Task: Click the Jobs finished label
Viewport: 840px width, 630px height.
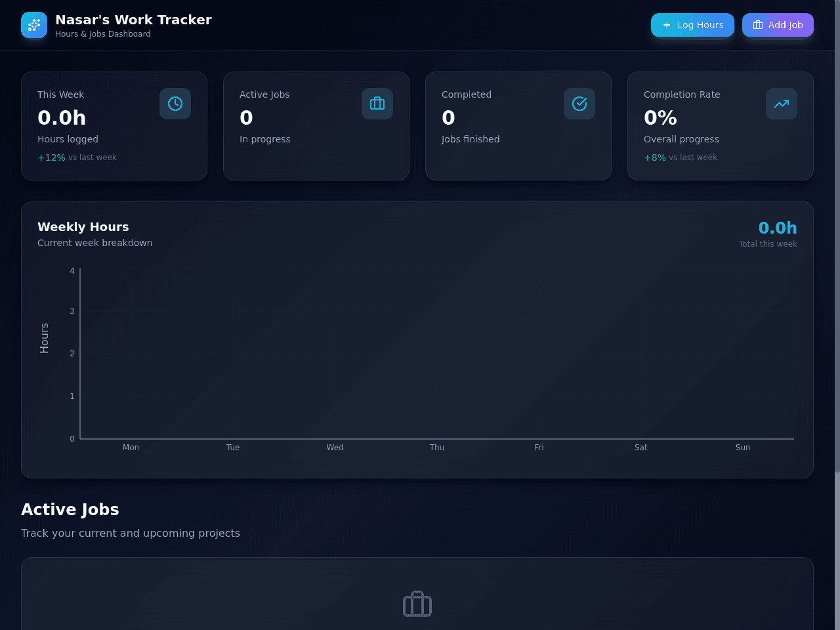Action: [471, 139]
